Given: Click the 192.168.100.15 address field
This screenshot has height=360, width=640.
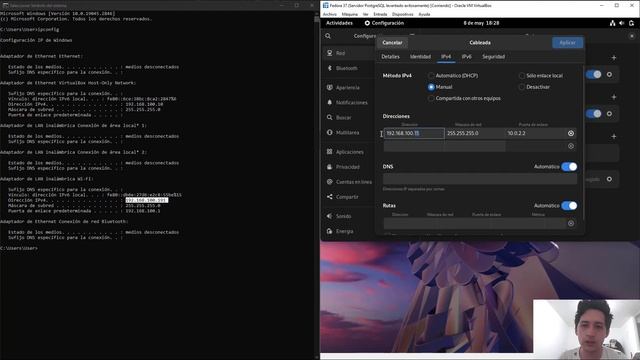Looking at the screenshot, I should (x=414, y=133).
